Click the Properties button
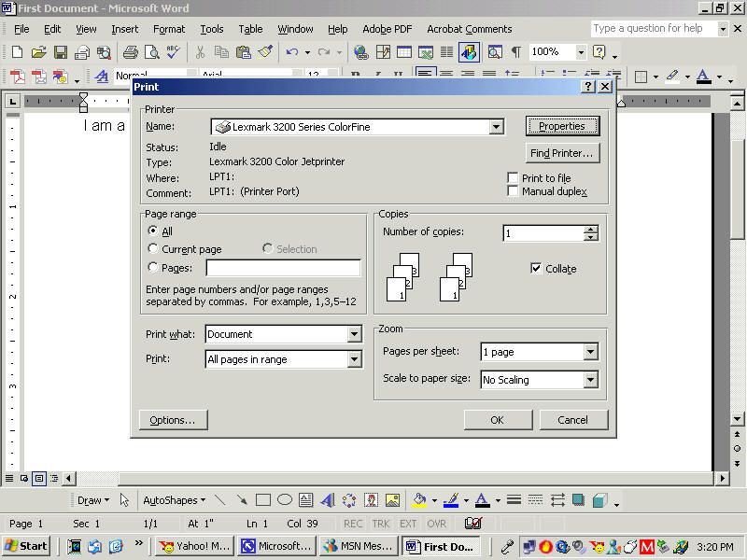747x560 pixels. [562, 126]
